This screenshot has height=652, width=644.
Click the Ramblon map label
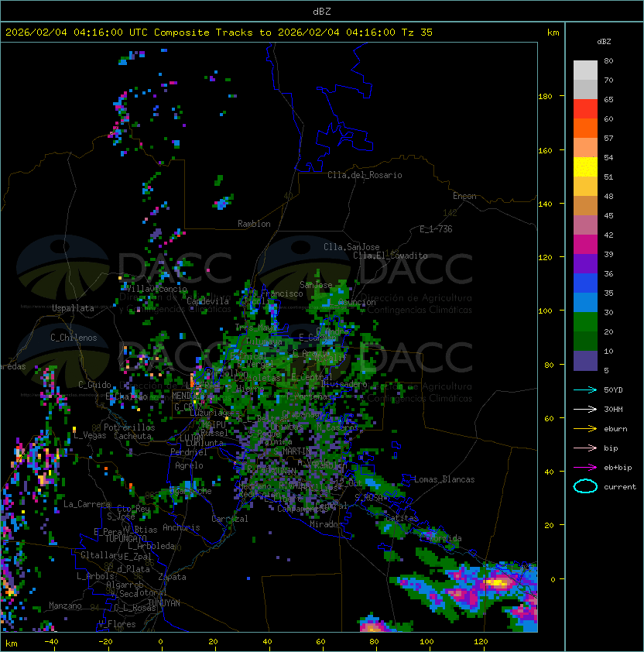[x=254, y=224]
